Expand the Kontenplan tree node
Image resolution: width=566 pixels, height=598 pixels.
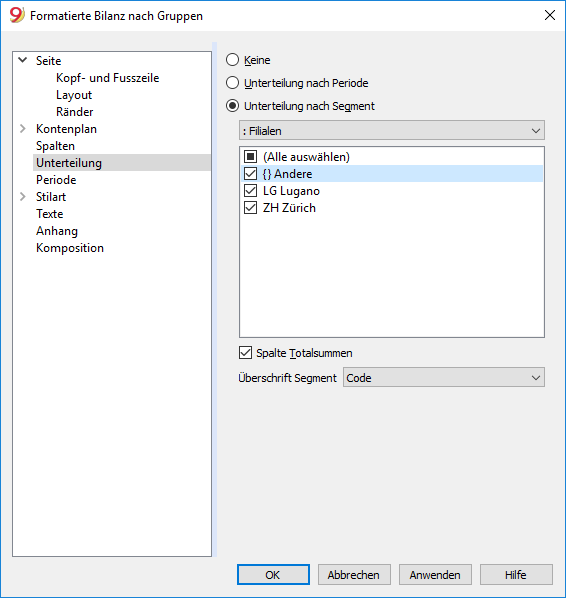pos(23,129)
